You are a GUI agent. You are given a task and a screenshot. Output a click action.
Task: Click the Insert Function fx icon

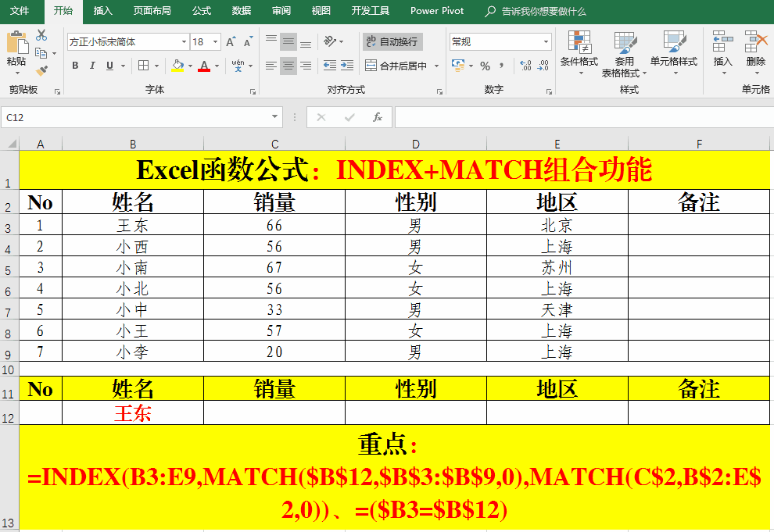[x=377, y=117]
